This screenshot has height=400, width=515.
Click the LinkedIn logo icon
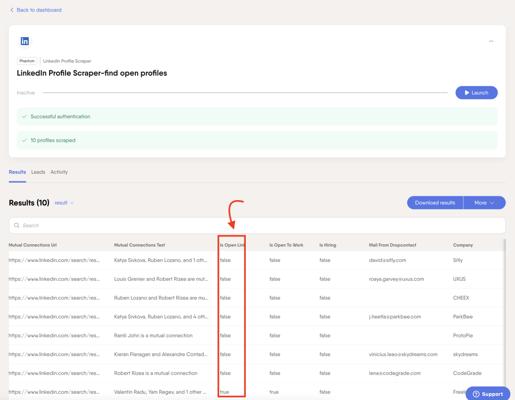25,41
